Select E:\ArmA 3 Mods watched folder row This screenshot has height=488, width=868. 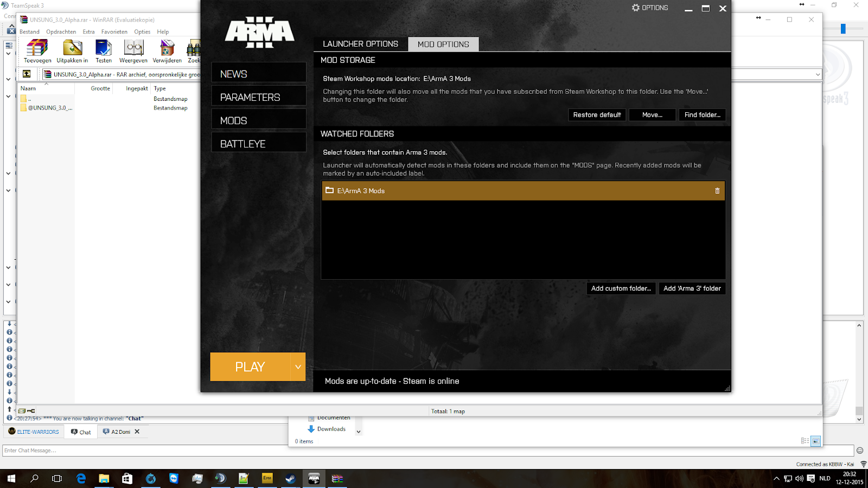tap(523, 191)
